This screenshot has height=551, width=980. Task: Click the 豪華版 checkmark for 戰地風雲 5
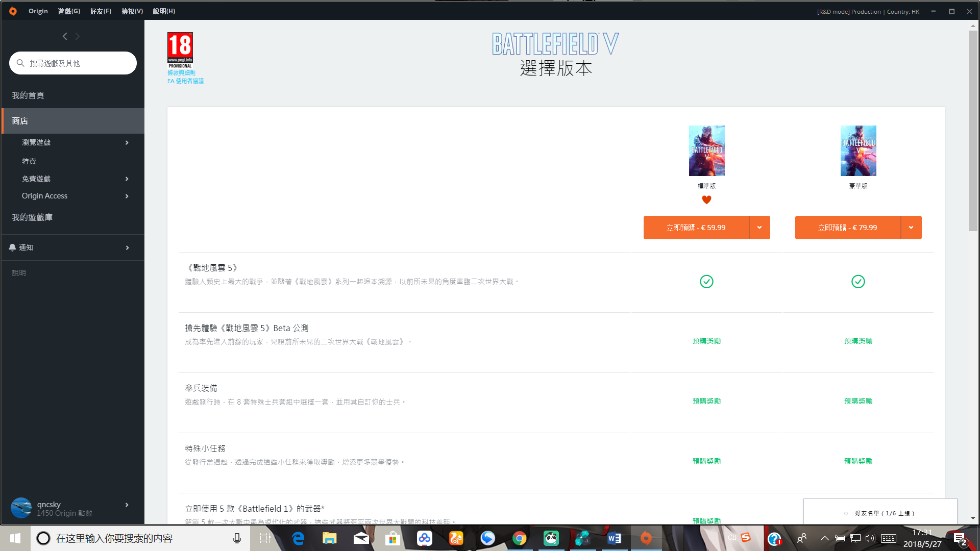point(858,282)
